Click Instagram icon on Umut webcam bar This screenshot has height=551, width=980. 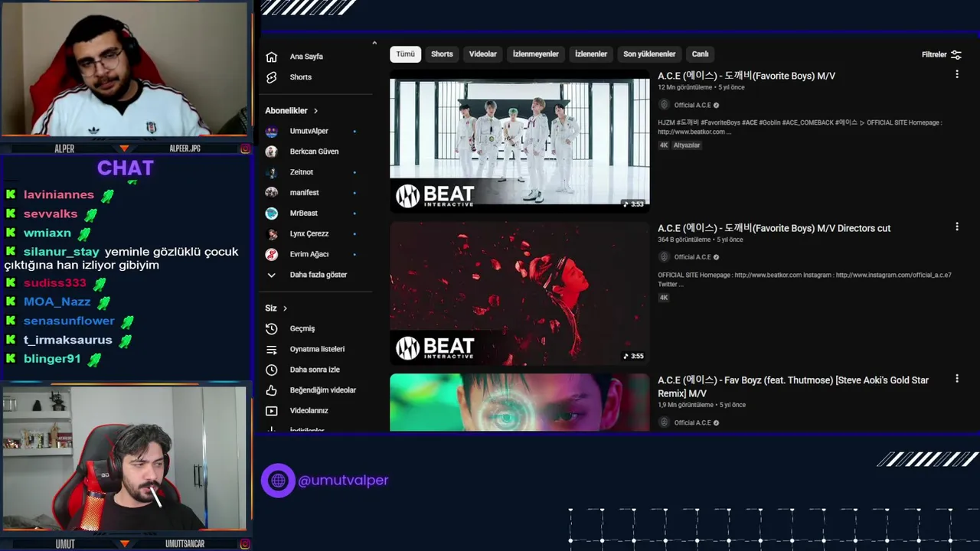pos(245,543)
